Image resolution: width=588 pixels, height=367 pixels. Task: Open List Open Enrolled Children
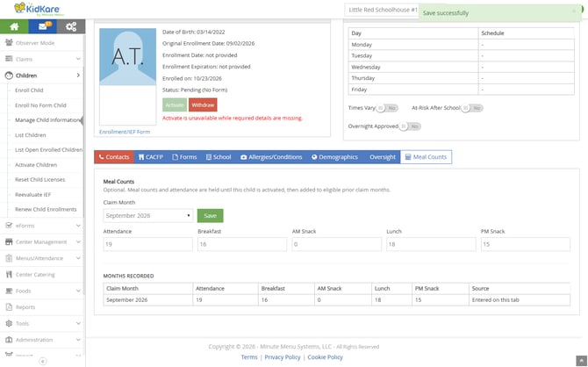48,150
